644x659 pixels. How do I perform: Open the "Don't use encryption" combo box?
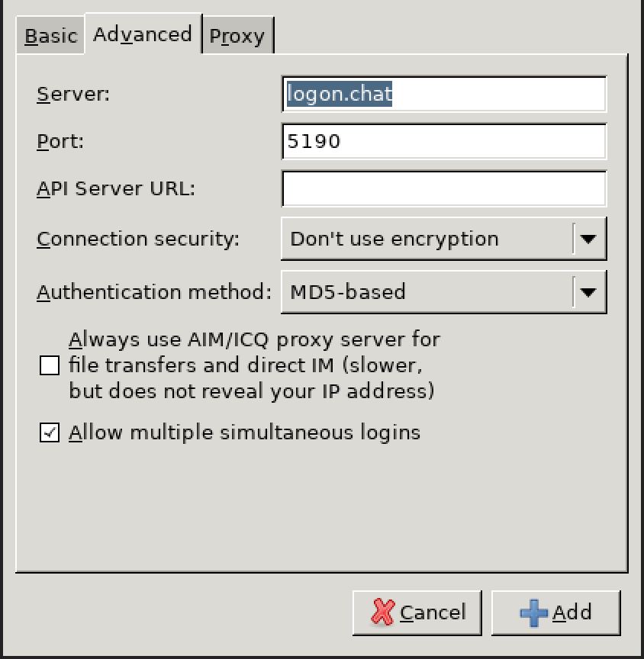coord(444,239)
